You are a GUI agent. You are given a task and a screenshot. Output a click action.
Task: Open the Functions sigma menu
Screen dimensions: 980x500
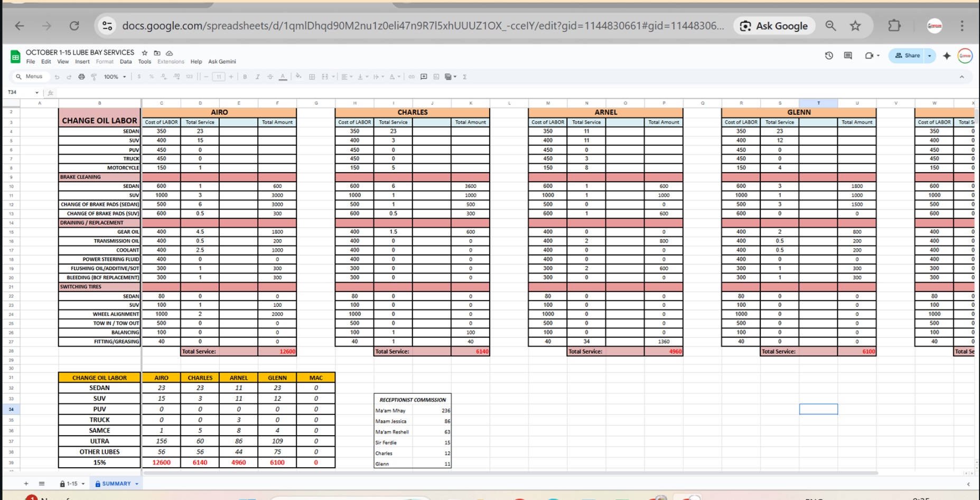[x=465, y=77]
